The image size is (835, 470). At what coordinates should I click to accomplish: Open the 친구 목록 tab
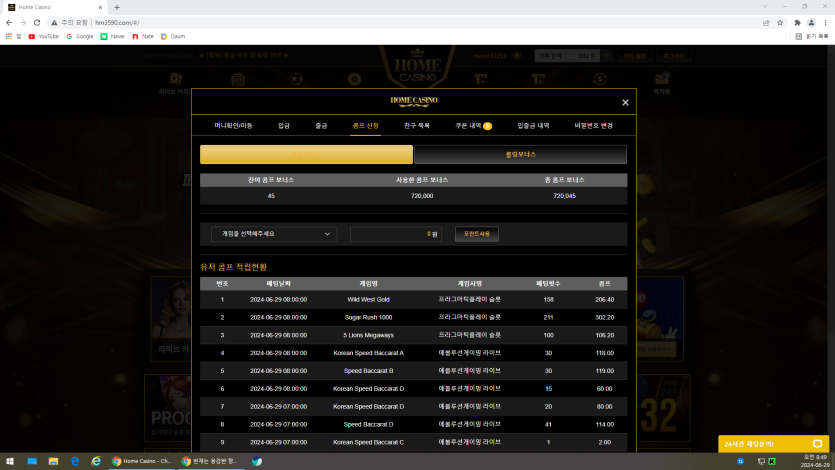point(416,126)
